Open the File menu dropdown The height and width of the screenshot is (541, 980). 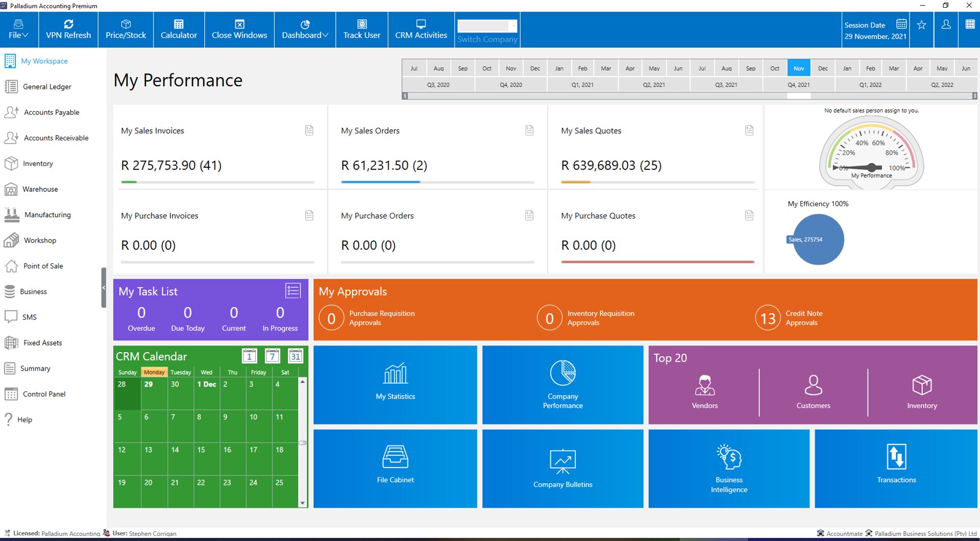(18, 30)
